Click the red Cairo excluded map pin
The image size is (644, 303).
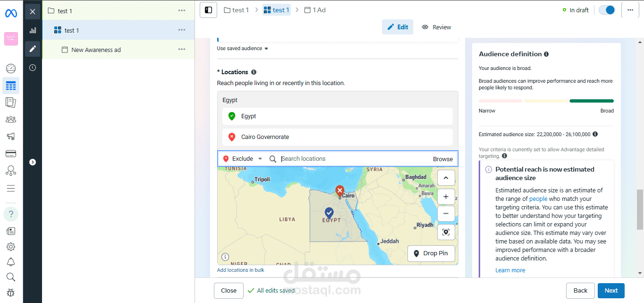[x=339, y=190]
